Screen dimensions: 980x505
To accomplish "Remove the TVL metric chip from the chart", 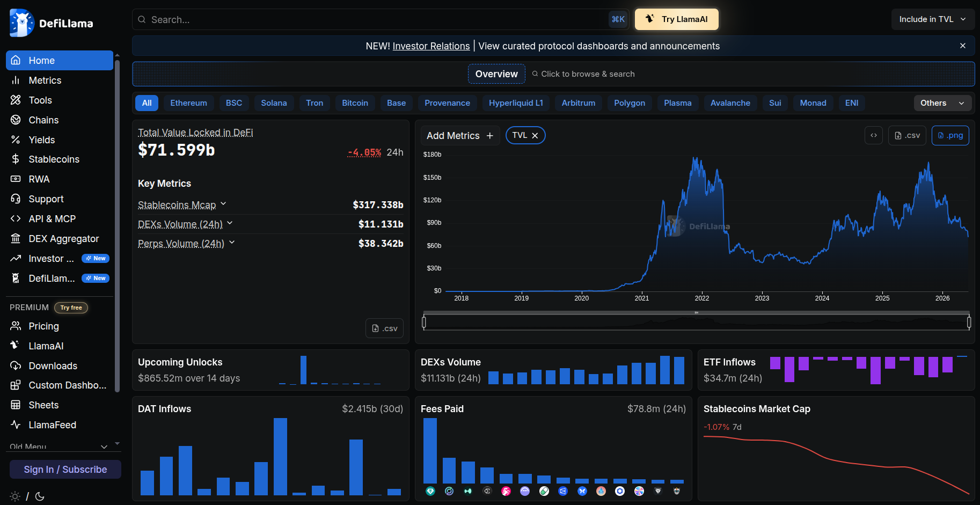I will click(535, 136).
